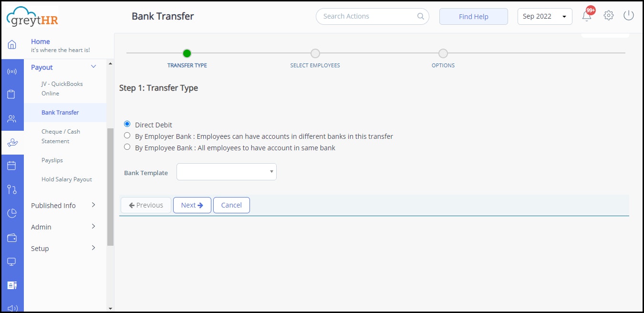This screenshot has height=313, width=644.
Task: Open Cheque / Cash Statement menu item
Action: tap(61, 136)
